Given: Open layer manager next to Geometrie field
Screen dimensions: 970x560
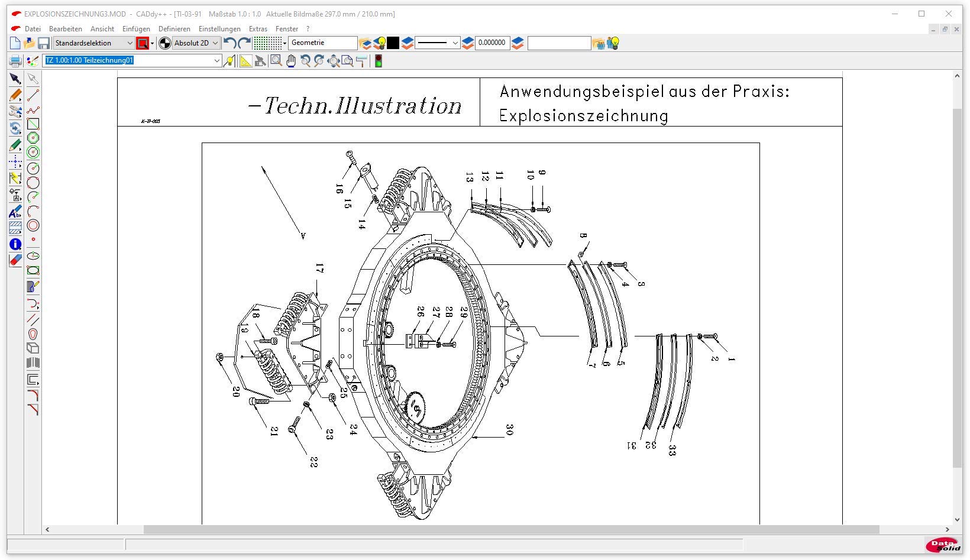Looking at the screenshot, I should pyautogui.click(x=366, y=43).
